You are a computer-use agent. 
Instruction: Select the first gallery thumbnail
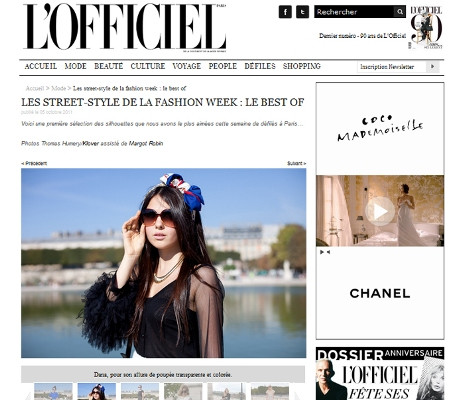[53, 391]
